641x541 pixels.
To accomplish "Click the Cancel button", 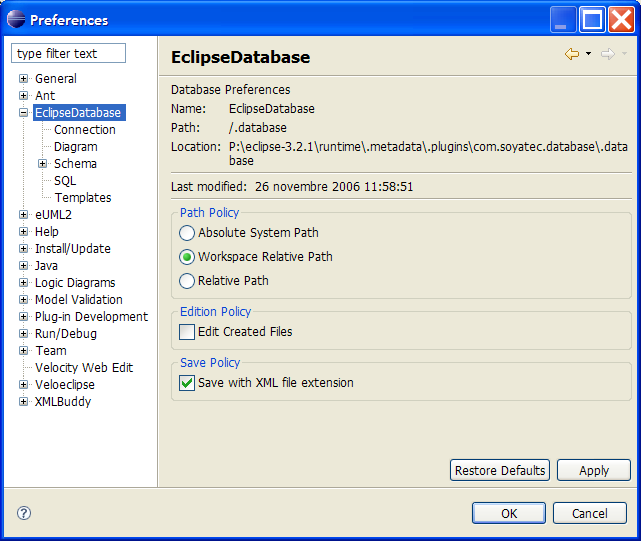I will pos(590,513).
